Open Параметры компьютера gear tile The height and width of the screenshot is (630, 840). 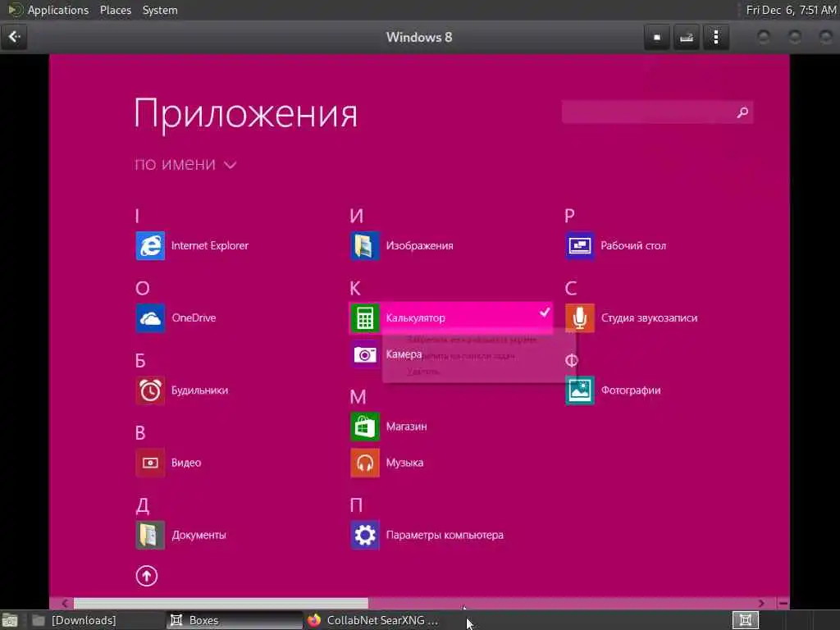(427, 535)
